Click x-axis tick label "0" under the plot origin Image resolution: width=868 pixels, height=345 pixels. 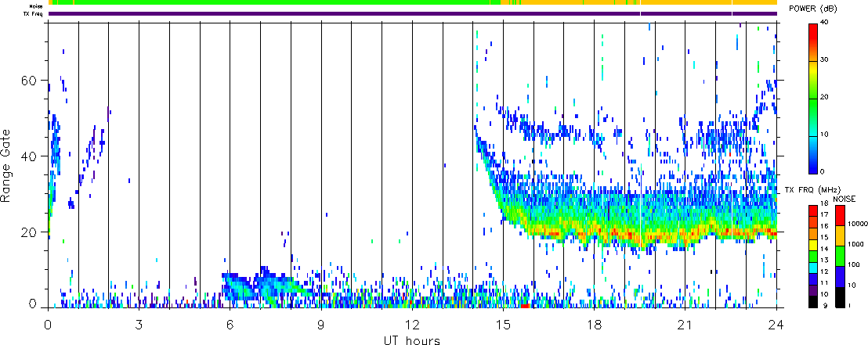tap(49, 324)
